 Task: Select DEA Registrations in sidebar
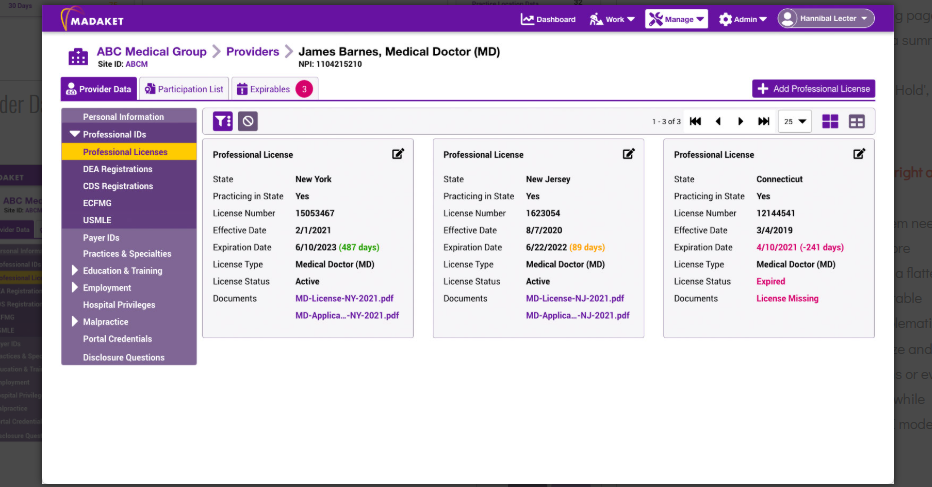click(129, 169)
